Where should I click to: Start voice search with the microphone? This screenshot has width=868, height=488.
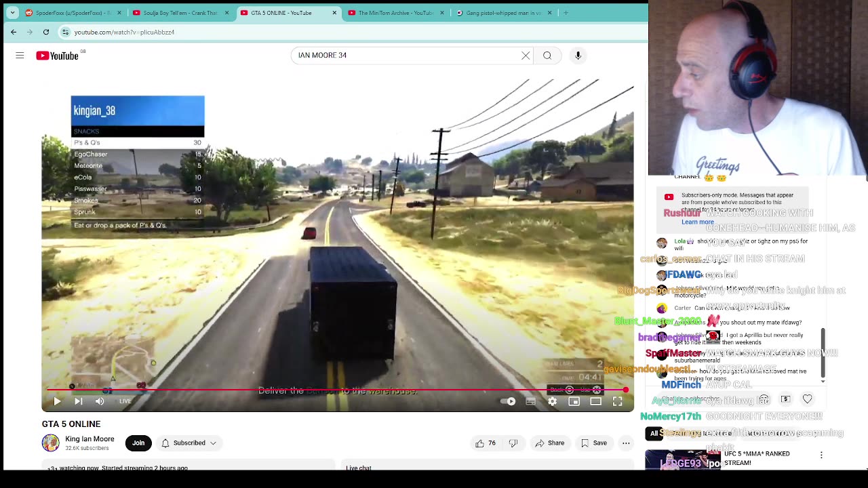click(578, 56)
